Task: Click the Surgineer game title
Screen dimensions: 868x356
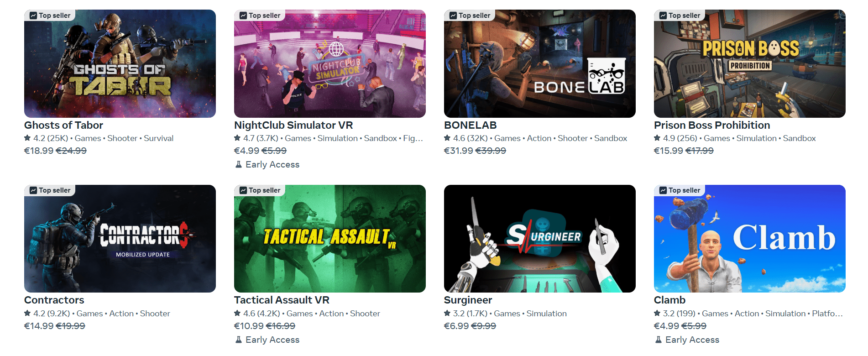Action: point(468,300)
